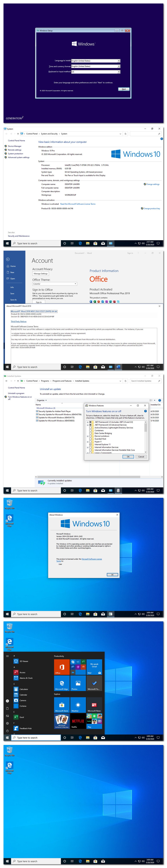Expand Start menu with the hamburger icon

tap(7, 656)
